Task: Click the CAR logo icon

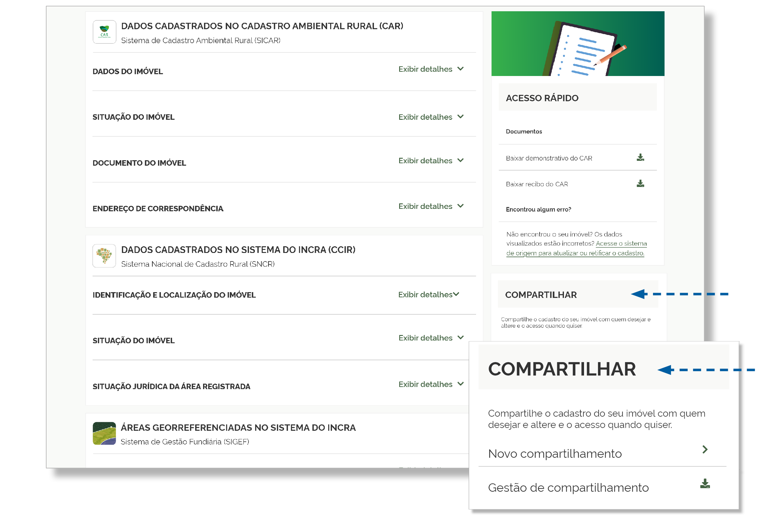Action: 104,32
